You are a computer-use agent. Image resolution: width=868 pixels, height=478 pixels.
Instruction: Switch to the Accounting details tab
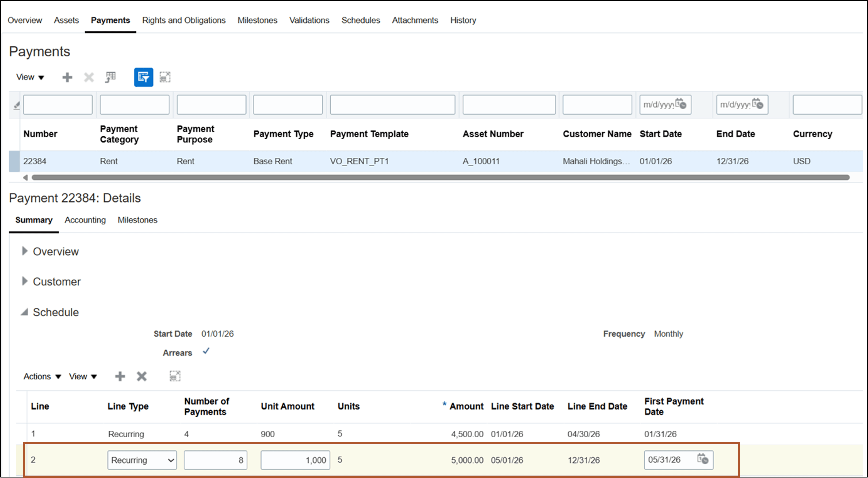(x=85, y=220)
